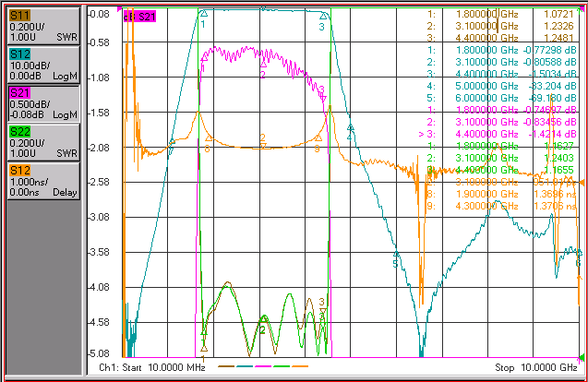
Task: Click orange delay marker 8 triangle
Action: pos(209,138)
